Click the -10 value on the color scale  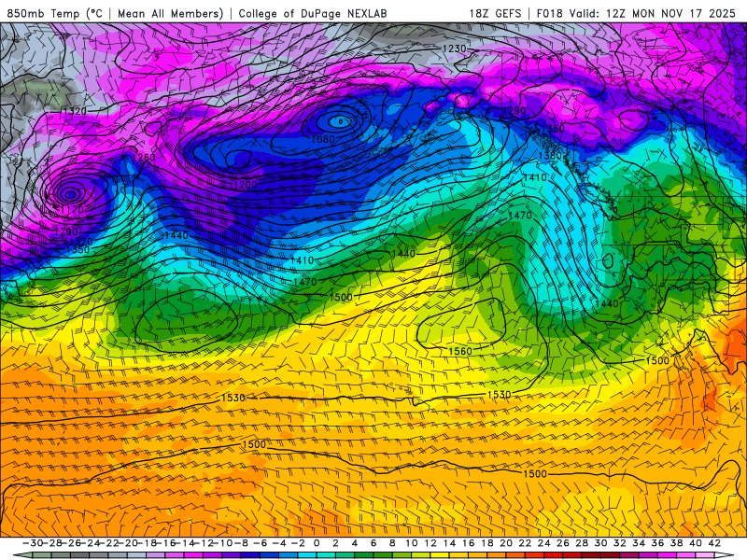[223, 543]
